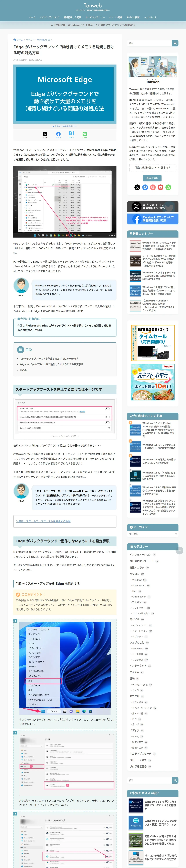The width and height of the screenshot is (186, 868).
Task: Send the article via LINE
Action: click(85, 135)
